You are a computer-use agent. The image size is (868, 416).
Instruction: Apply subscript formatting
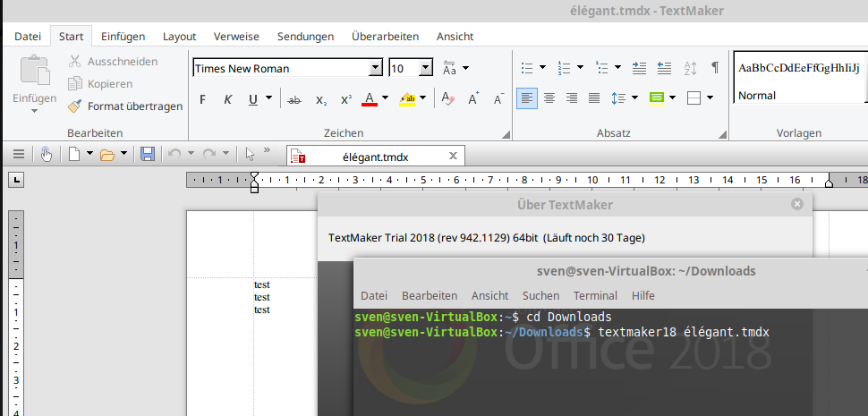click(x=321, y=99)
